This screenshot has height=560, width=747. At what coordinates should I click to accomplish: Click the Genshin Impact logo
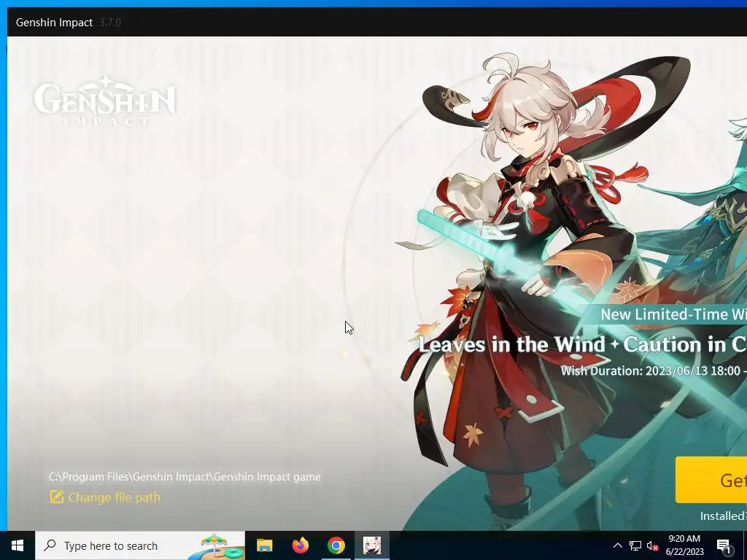click(x=105, y=100)
